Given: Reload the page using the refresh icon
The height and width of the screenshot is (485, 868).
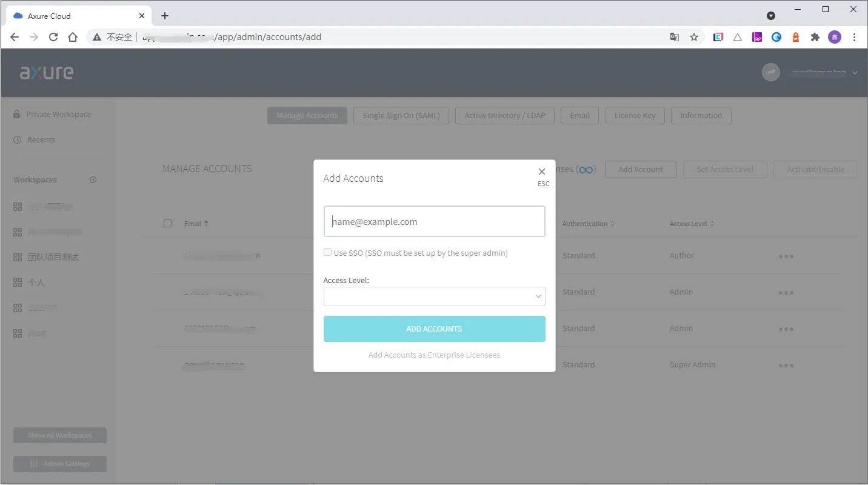Looking at the screenshot, I should [53, 37].
